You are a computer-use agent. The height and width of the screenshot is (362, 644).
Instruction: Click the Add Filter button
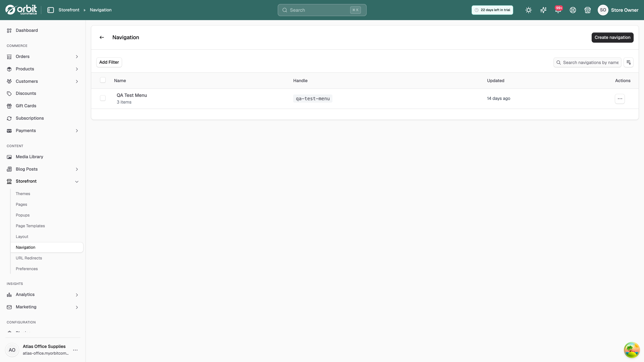coord(109,62)
